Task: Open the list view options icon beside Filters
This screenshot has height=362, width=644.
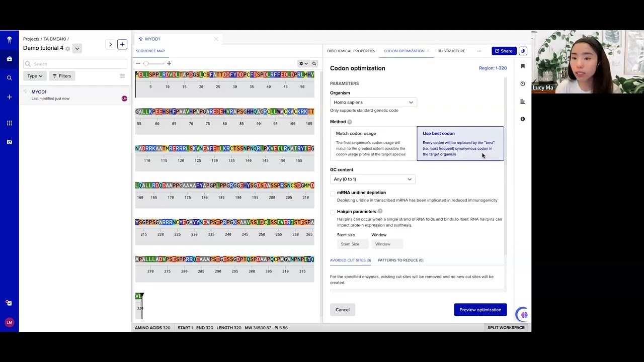Action: (122, 76)
